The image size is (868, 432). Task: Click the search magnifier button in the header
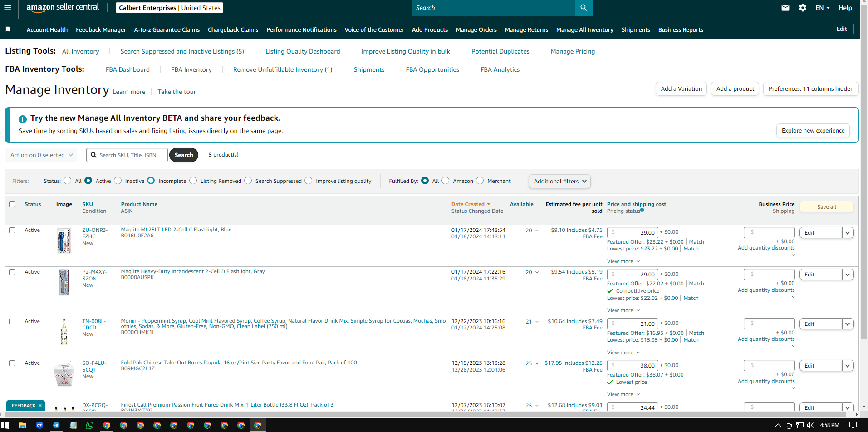584,8
